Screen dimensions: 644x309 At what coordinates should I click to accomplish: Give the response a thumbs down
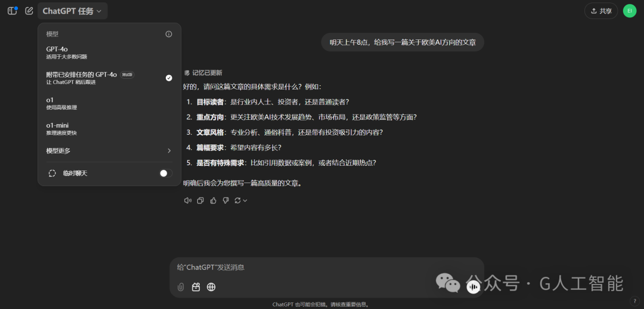[x=225, y=200]
